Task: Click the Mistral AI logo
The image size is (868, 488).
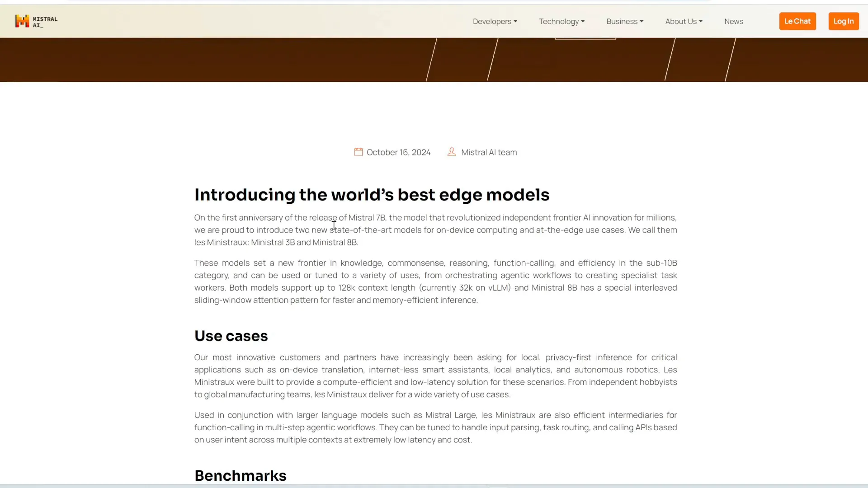Action: (x=36, y=21)
